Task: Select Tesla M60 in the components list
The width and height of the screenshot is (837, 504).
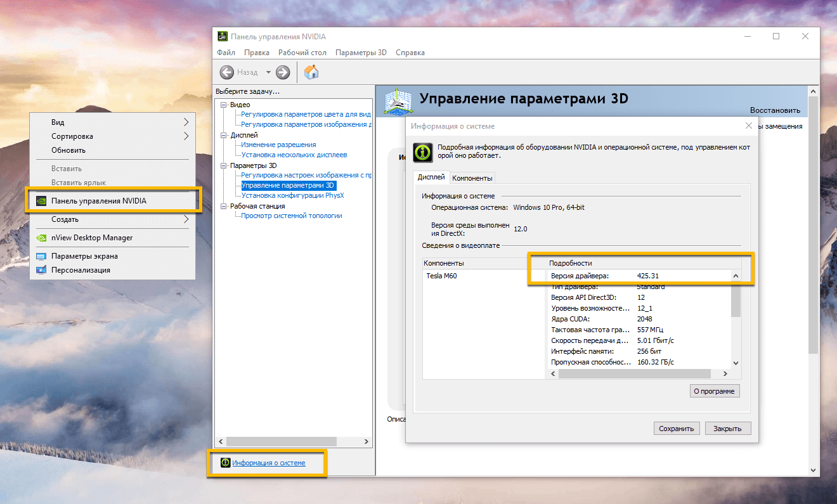Action: 441,276
